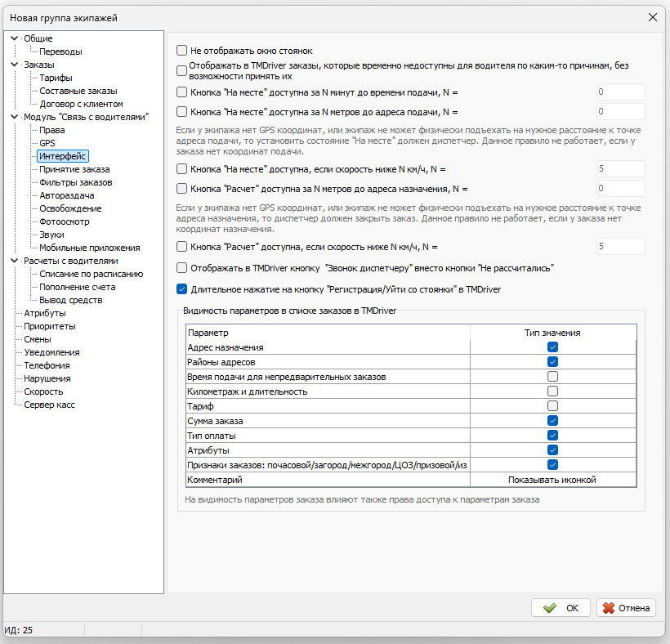Collapse Модуль 'Связь с водителями' node
The width and height of the screenshot is (670, 644).
coord(14,117)
